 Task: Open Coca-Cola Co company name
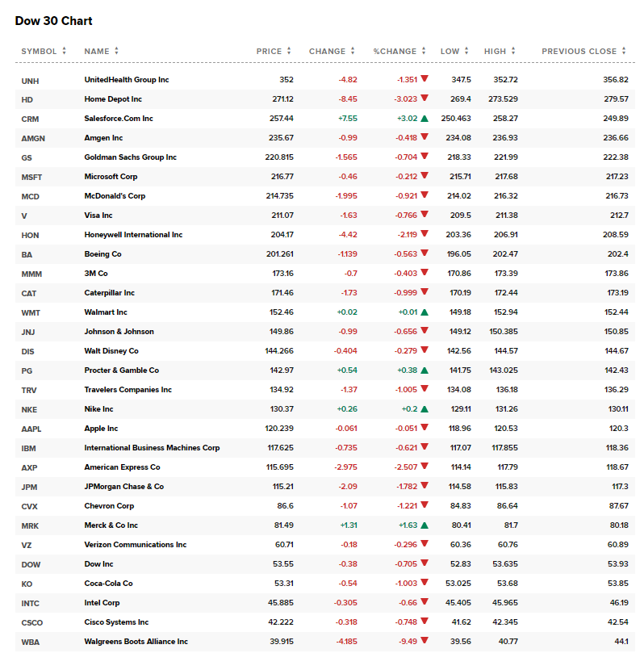coord(108,584)
